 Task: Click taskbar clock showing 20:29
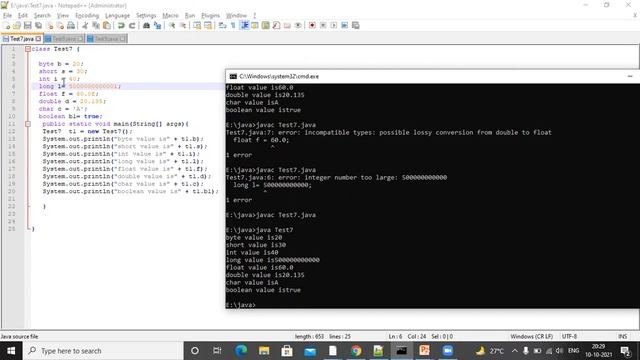pyautogui.click(x=599, y=351)
